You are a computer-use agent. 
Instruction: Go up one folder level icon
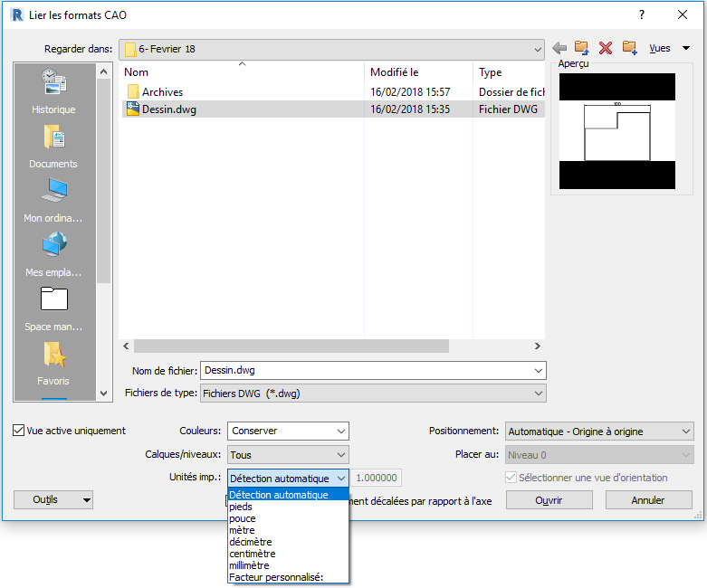point(582,48)
